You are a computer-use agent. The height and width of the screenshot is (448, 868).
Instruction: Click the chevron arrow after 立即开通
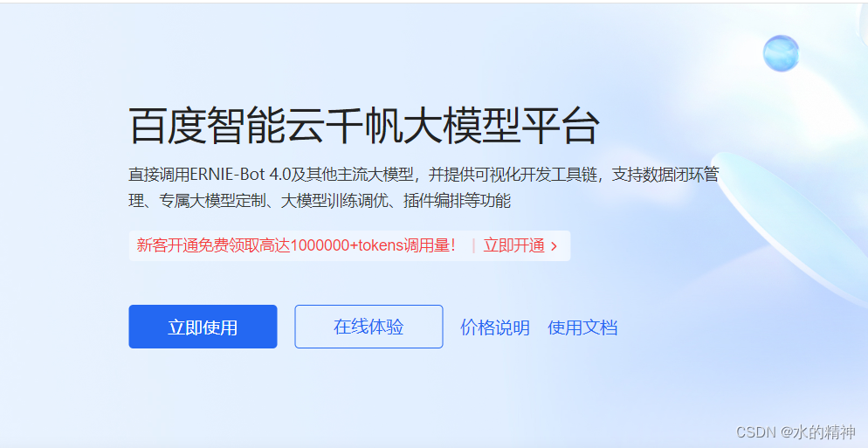555,247
